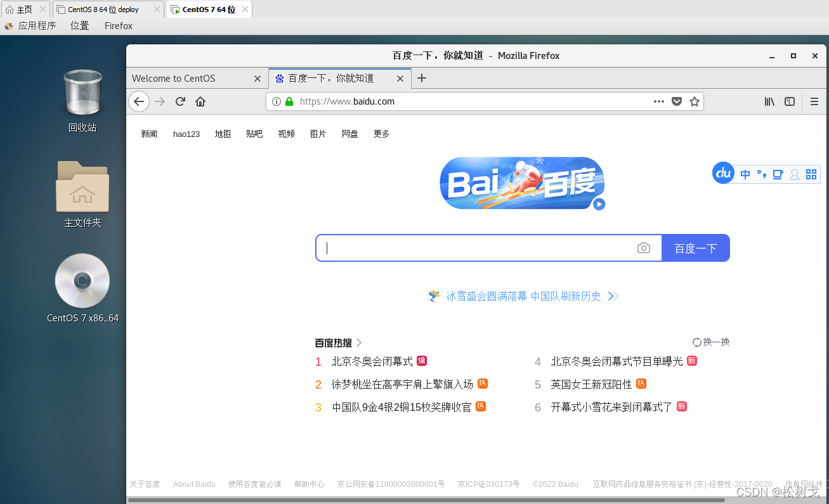Click the 关于百度 footer link

[145, 484]
